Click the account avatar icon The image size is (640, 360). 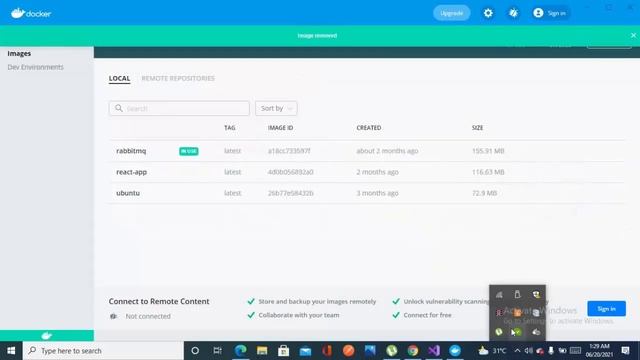[538, 13]
